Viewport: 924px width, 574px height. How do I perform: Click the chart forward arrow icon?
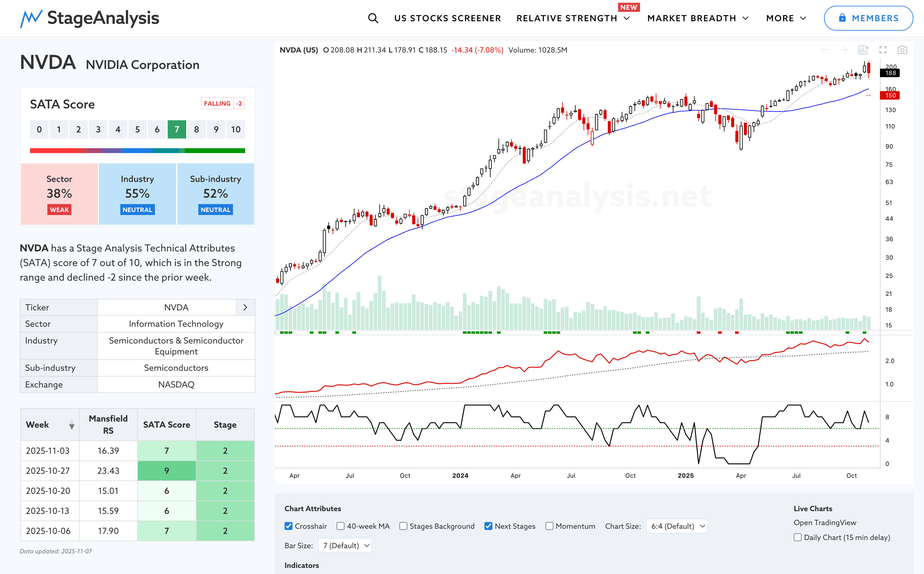click(x=844, y=50)
